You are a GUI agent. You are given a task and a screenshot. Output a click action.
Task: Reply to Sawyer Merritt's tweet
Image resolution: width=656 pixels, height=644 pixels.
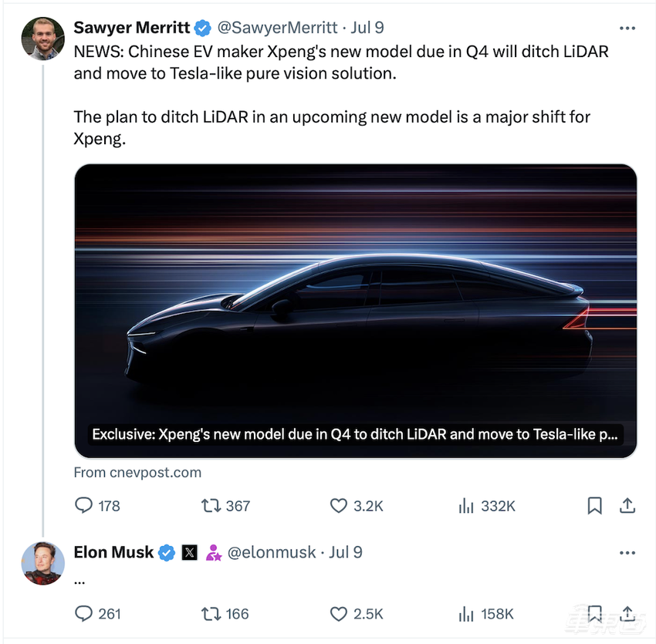click(x=84, y=506)
